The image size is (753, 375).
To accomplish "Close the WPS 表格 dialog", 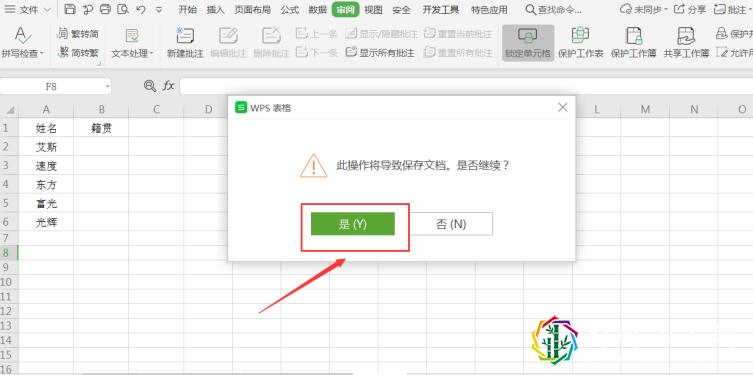I will pyautogui.click(x=563, y=108).
